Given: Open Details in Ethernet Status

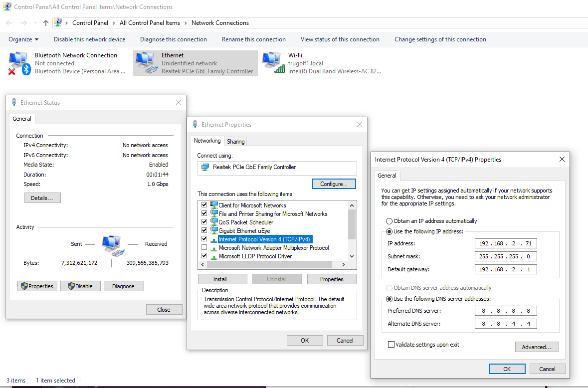Looking at the screenshot, I should pyautogui.click(x=42, y=198).
